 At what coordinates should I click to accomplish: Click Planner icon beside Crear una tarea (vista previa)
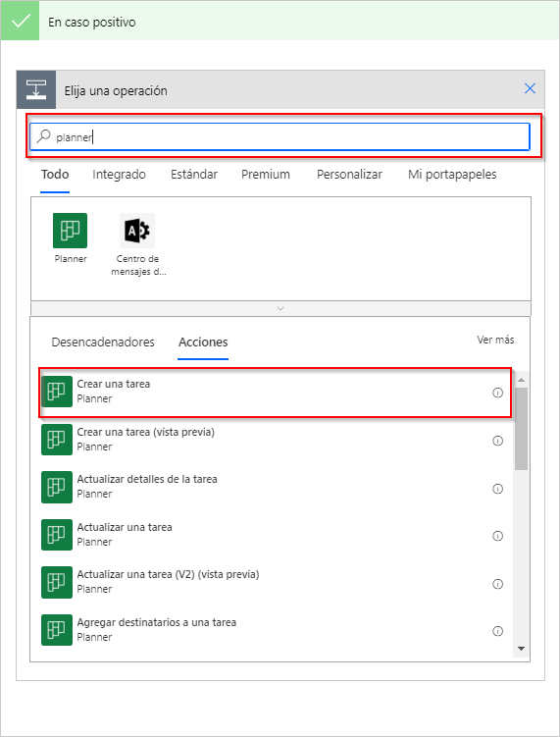pyautogui.click(x=57, y=440)
